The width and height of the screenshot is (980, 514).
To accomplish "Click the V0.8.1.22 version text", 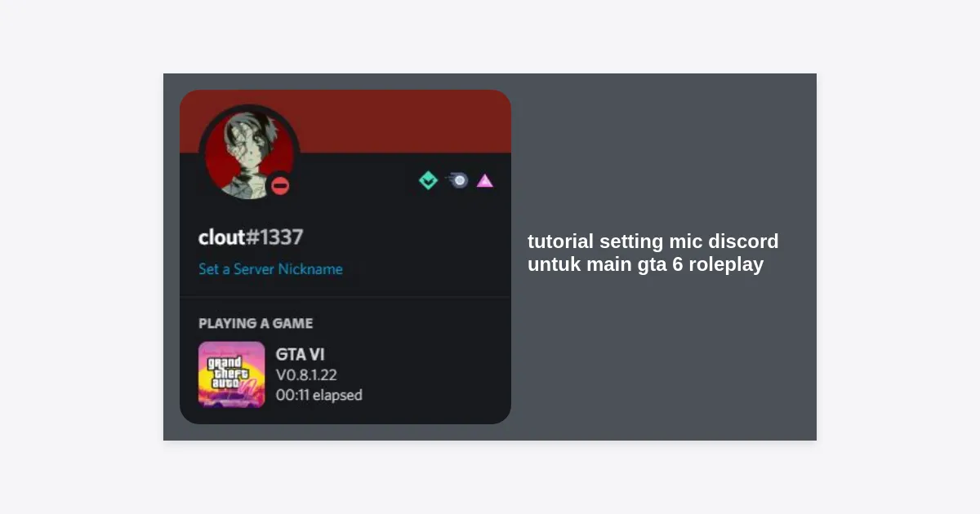I will 306,375.
